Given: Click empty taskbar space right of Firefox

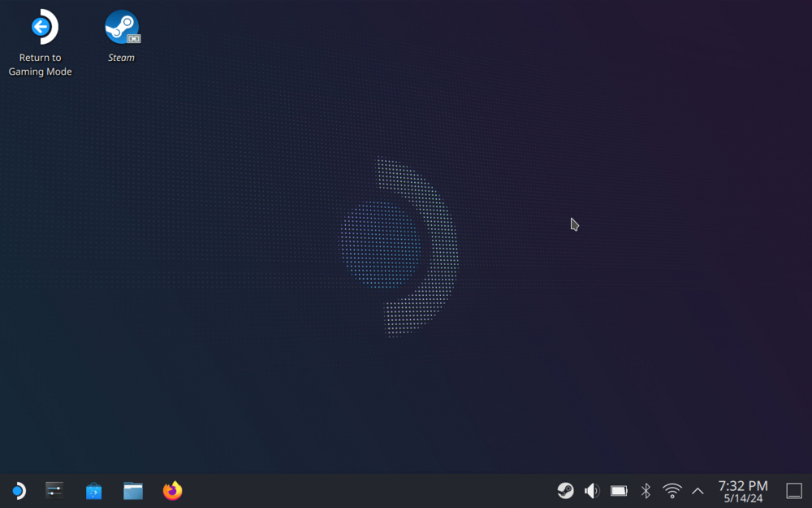Looking at the screenshot, I should point(365,491).
